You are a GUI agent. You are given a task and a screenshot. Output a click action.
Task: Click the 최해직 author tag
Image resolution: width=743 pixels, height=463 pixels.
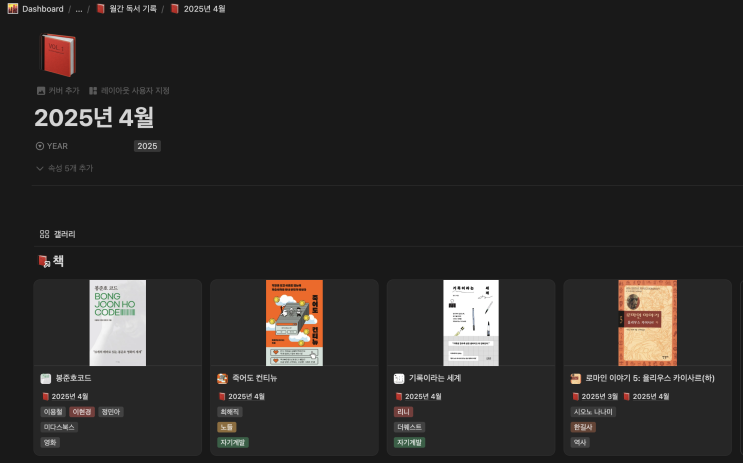point(230,412)
